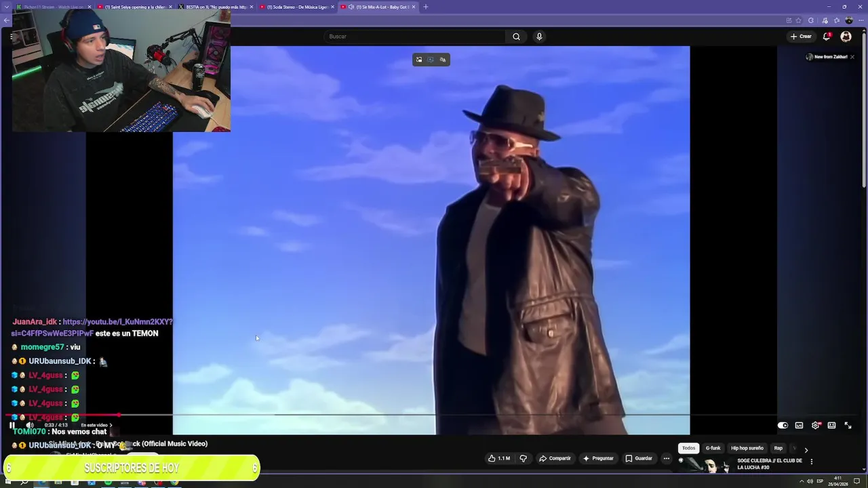
Task: Expand the 'En este video' chapters
Action: point(96,425)
